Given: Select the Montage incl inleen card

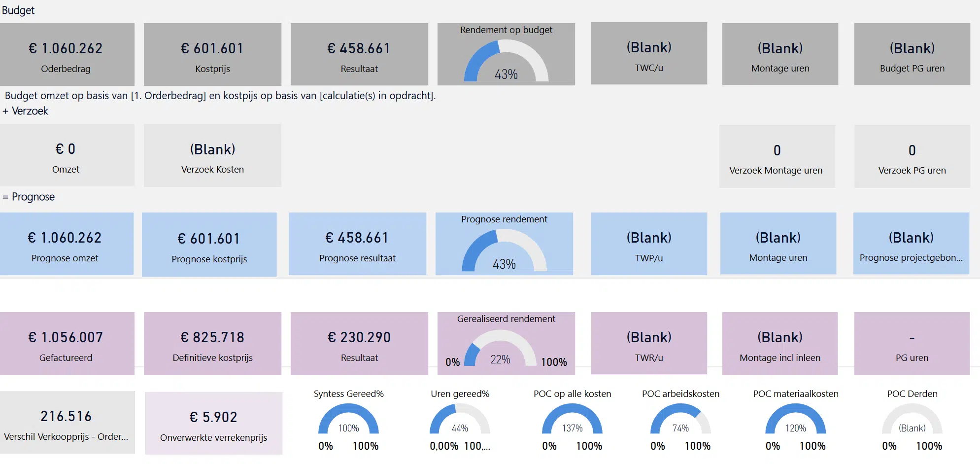Looking at the screenshot, I should tap(780, 344).
